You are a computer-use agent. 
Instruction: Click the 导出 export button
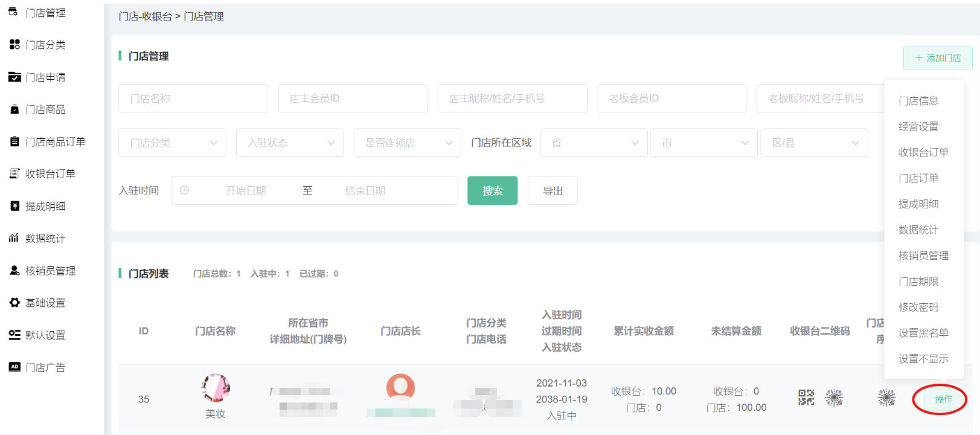(552, 191)
